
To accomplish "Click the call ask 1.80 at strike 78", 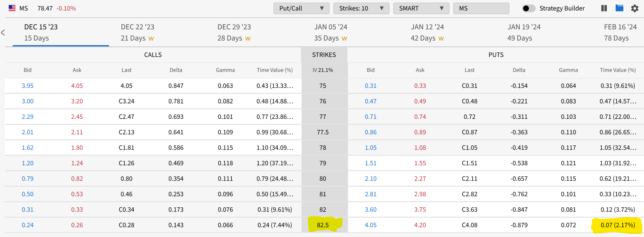I will pos(77,148).
